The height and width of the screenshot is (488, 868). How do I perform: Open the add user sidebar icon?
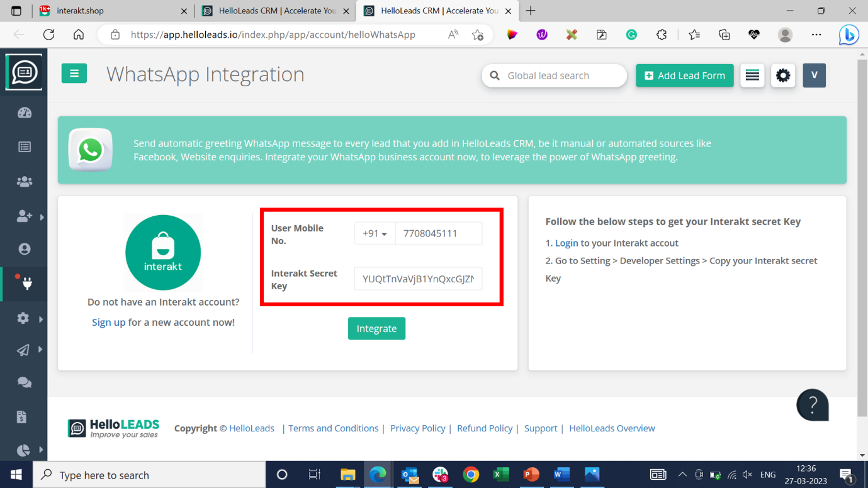(24, 216)
